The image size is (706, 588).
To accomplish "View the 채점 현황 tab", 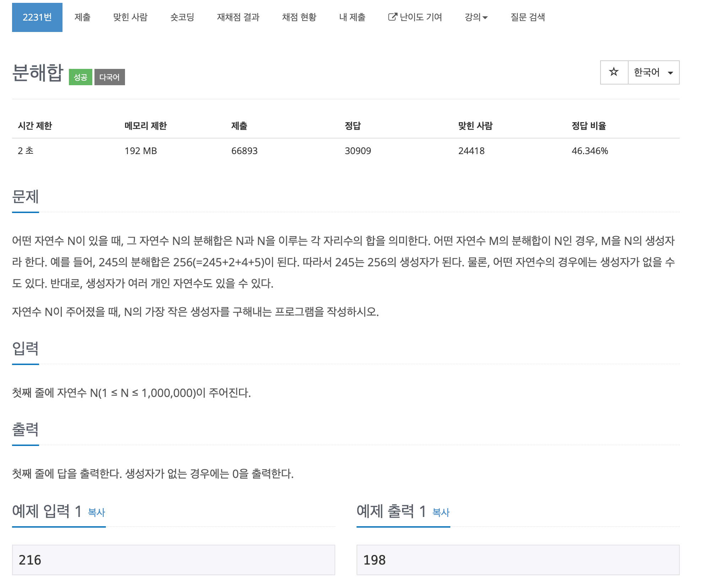I will [x=299, y=17].
